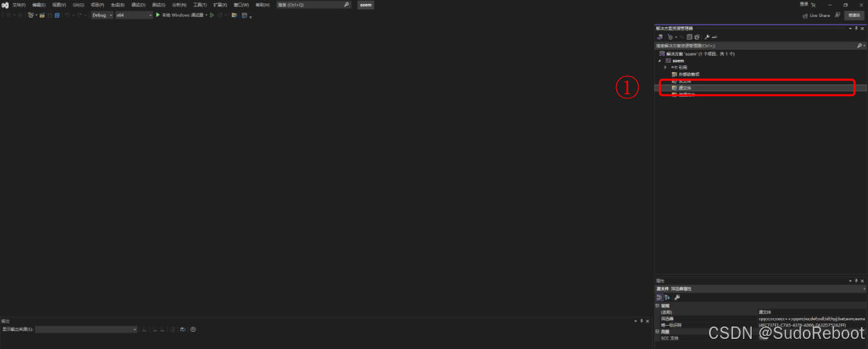Pin toggle on Properties panel header
The height and width of the screenshot is (349, 868).
click(856, 281)
